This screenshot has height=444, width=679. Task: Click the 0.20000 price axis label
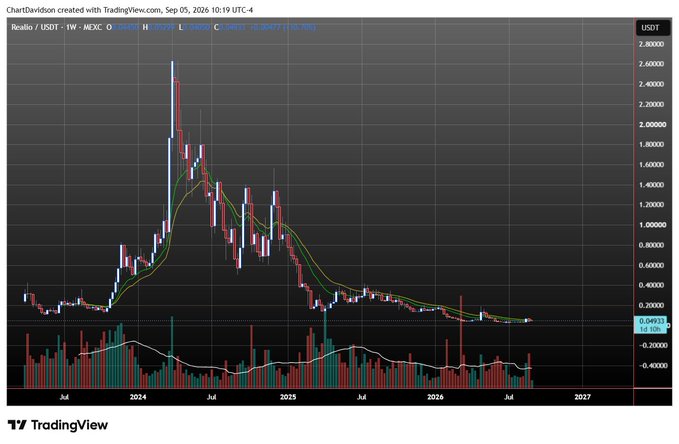[651, 305]
